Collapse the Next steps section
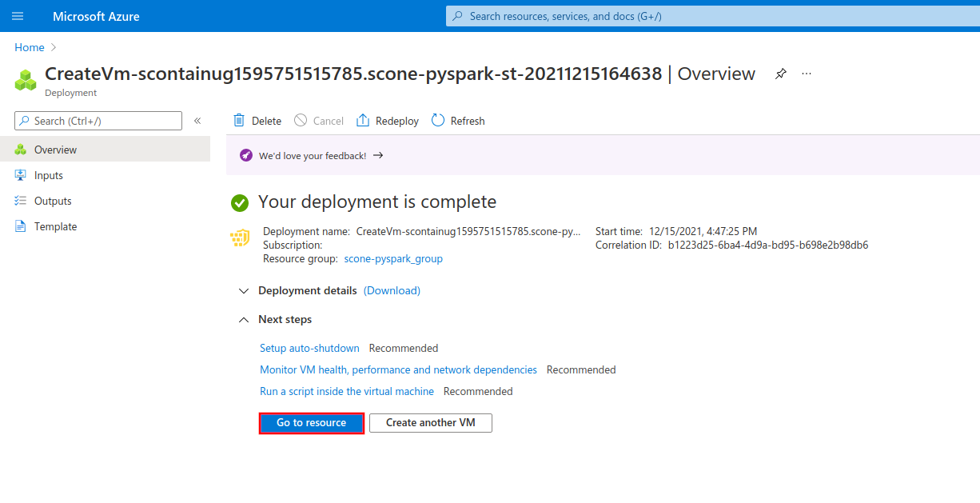The width and height of the screenshot is (980, 503). point(243,319)
